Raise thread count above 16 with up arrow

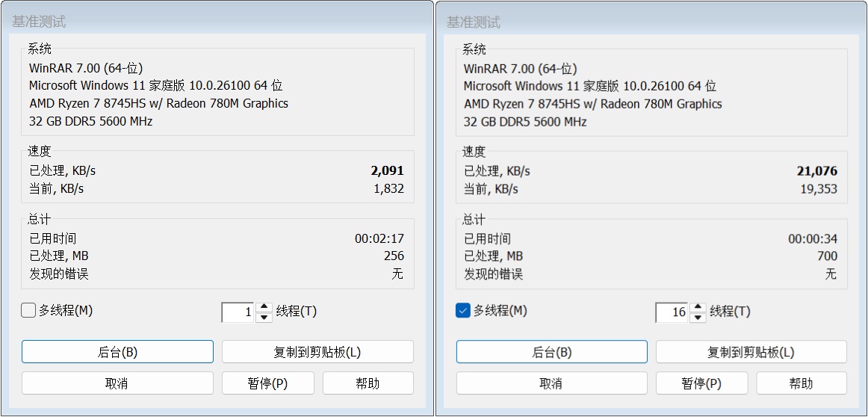(x=698, y=307)
